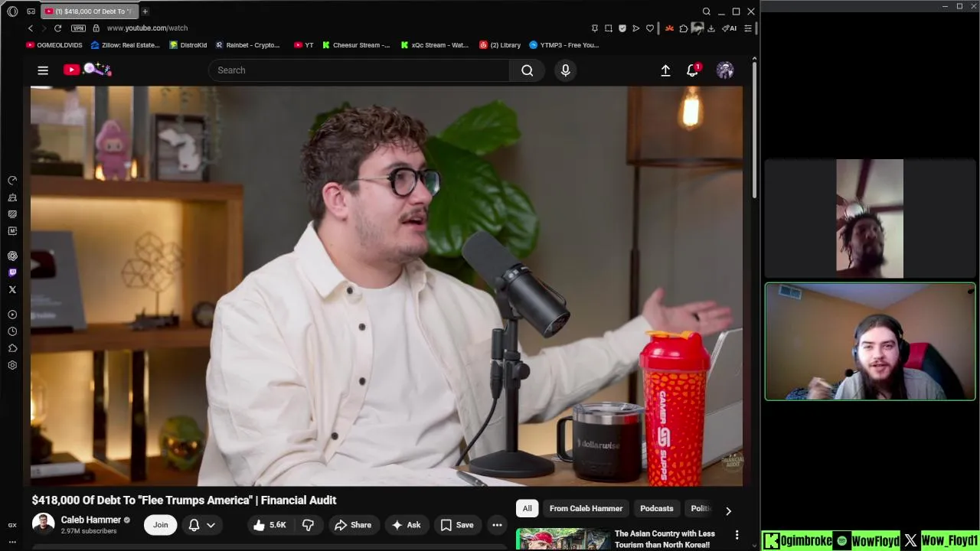Click the YouTube upload/create icon
The image size is (980, 551).
[665, 70]
